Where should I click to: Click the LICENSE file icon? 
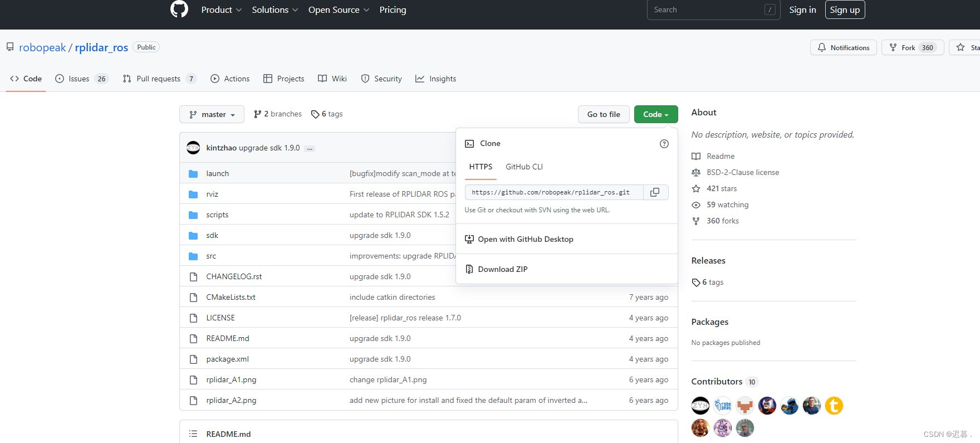(x=193, y=318)
